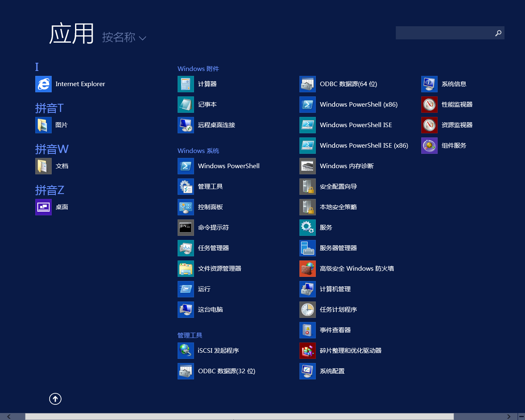Open 碎片整理和优化驱动器 defragment icon
Screen dimensions: 525x420
click(x=308, y=351)
